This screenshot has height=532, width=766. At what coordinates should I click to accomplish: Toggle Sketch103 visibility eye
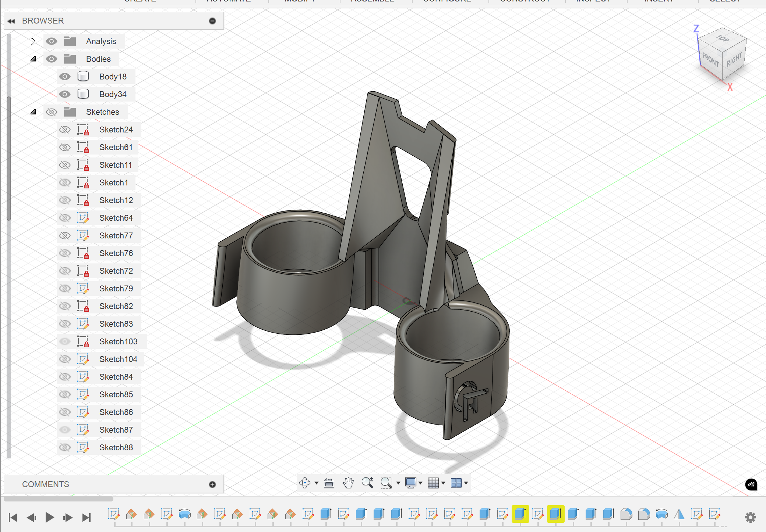65,341
